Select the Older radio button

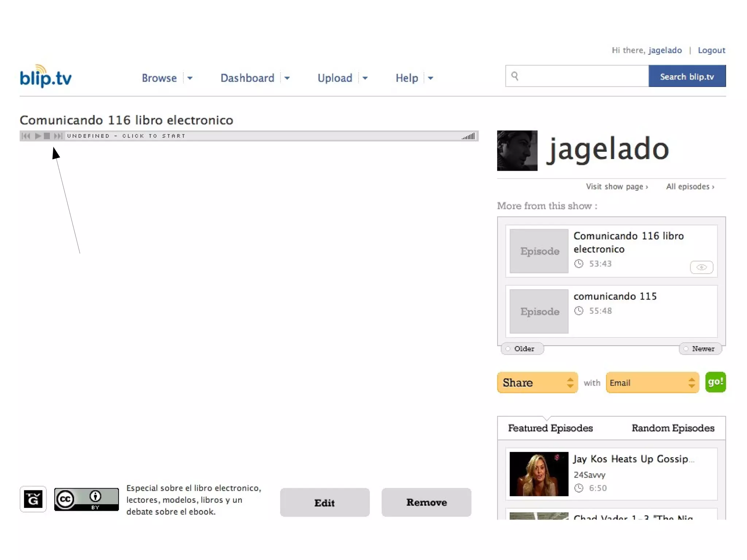coord(508,349)
